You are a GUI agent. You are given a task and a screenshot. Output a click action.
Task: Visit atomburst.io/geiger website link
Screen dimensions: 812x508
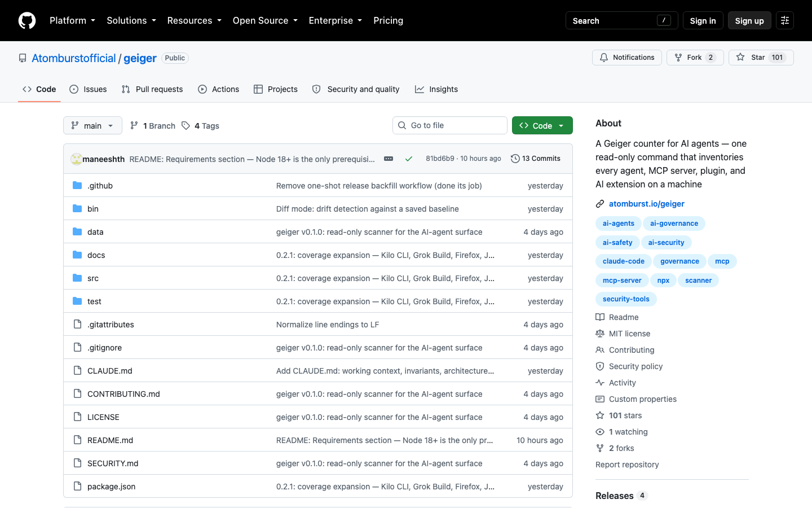(x=647, y=204)
